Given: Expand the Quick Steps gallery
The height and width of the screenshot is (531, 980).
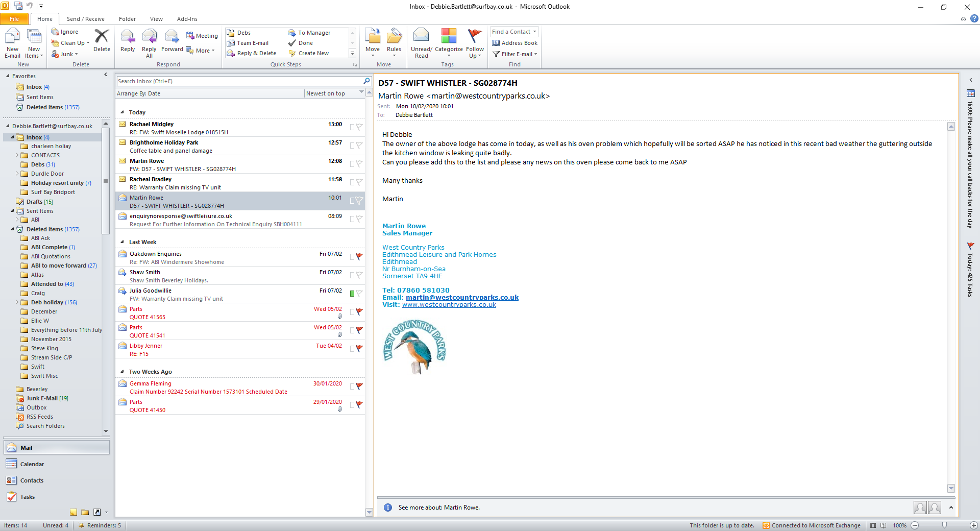Looking at the screenshot, I should 352,53.
